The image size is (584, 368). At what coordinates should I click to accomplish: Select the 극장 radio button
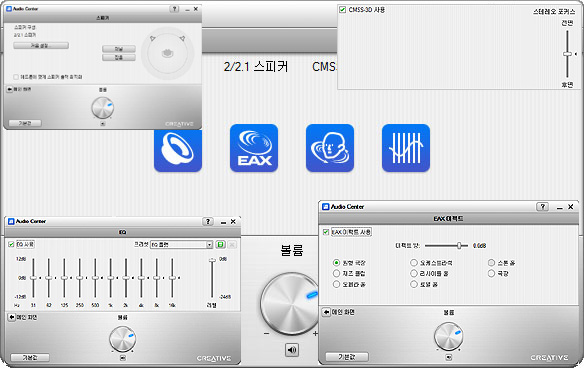point(491,273)
